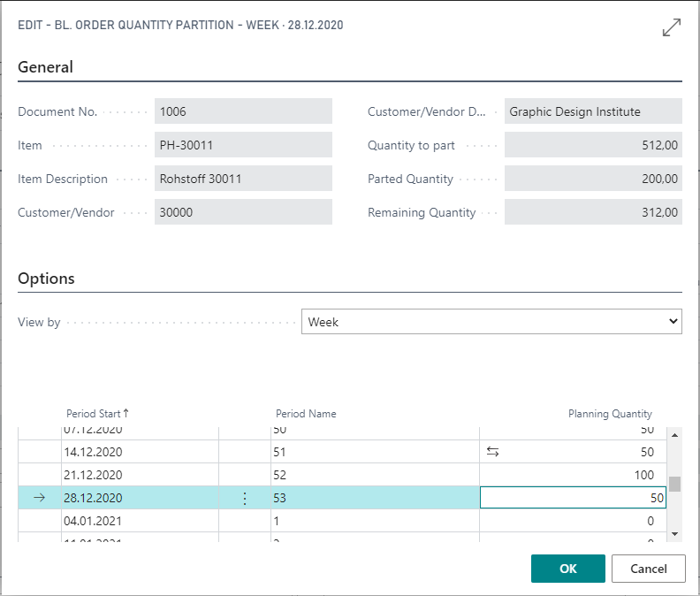Click the scrollbar down arrow in the grid
The width and height of the screenshot is (700, 596).
point(674,534)
